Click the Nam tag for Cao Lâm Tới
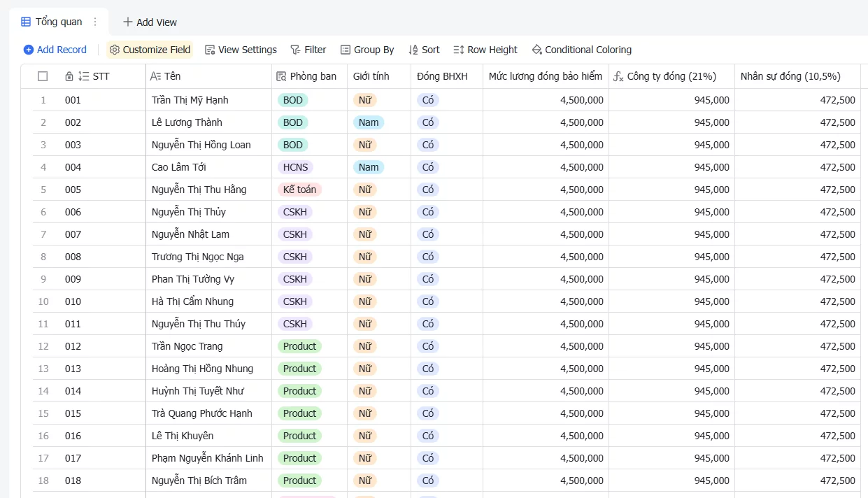The image size is (868, 498). 369,167
